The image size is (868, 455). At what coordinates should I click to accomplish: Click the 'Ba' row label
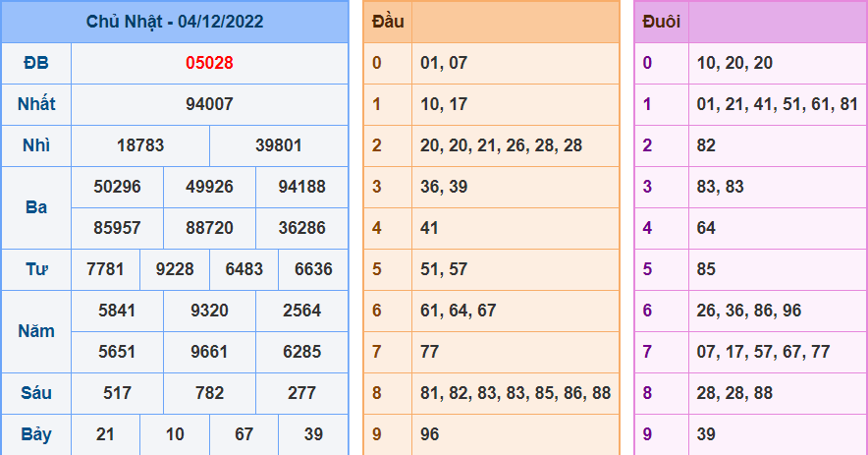click(36, 207)
